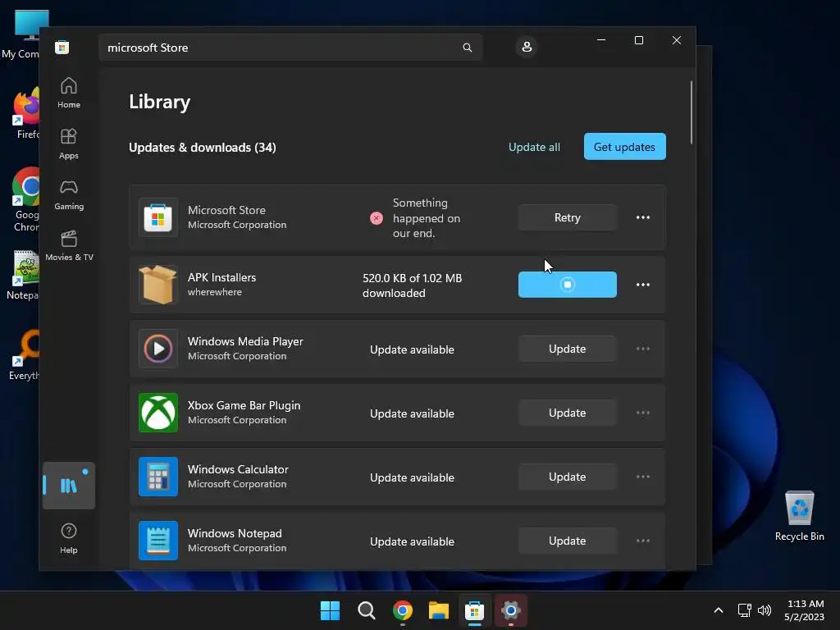
Task: Select the Library icon in the sidebar
Action: coord(69,486)
